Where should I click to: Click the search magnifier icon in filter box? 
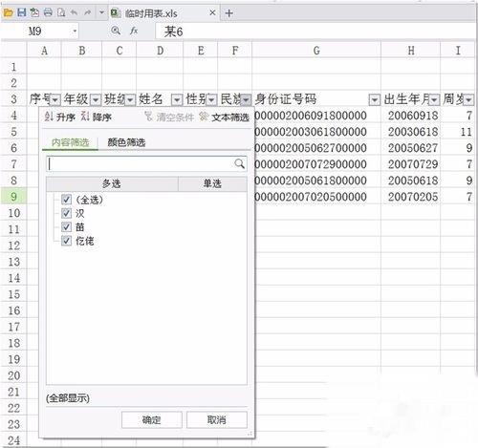point(239,163)
